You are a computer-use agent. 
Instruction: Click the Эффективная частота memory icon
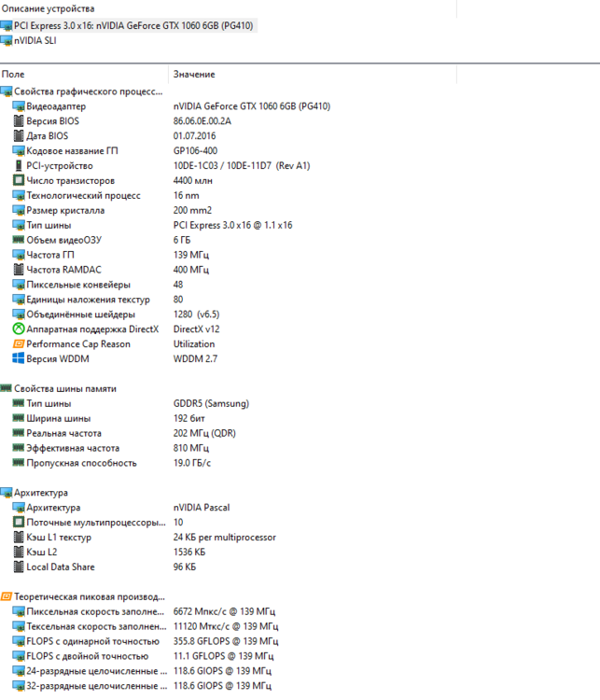(19, 447)
